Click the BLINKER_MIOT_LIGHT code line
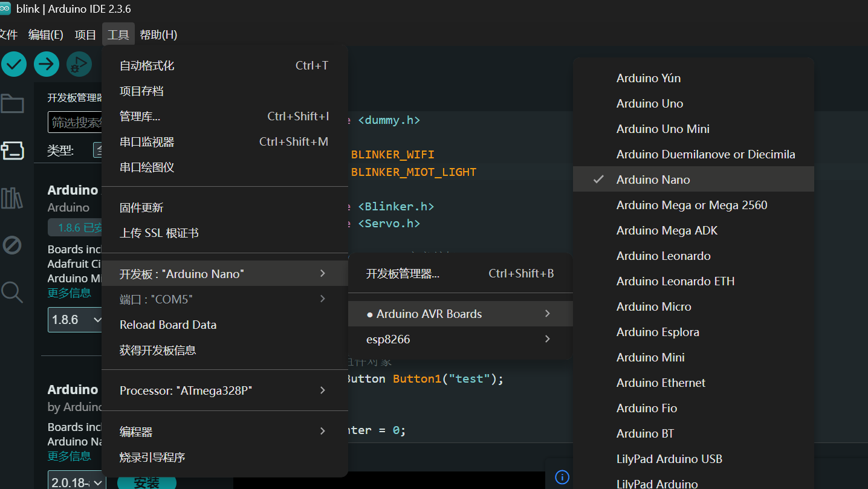Viewport: 868px width, 489px height. (x=414, y=172)
